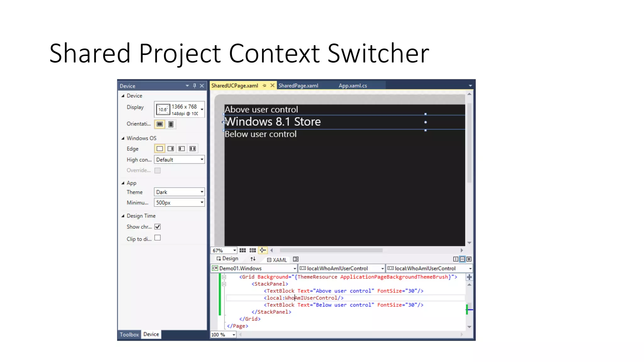Collapse the Device section
Screen dimensions: 644x362
(123, 96)
